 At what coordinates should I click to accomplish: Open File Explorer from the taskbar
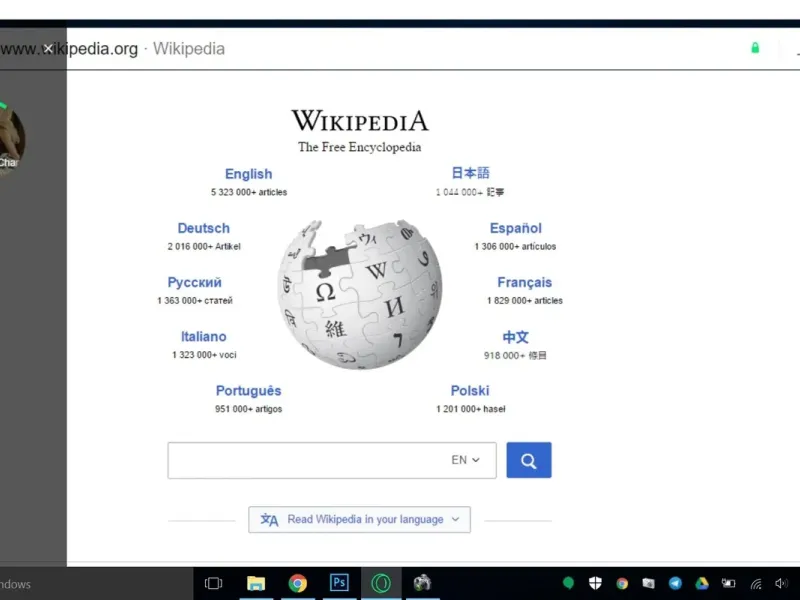pyautogui.click(x=256, y=583)
